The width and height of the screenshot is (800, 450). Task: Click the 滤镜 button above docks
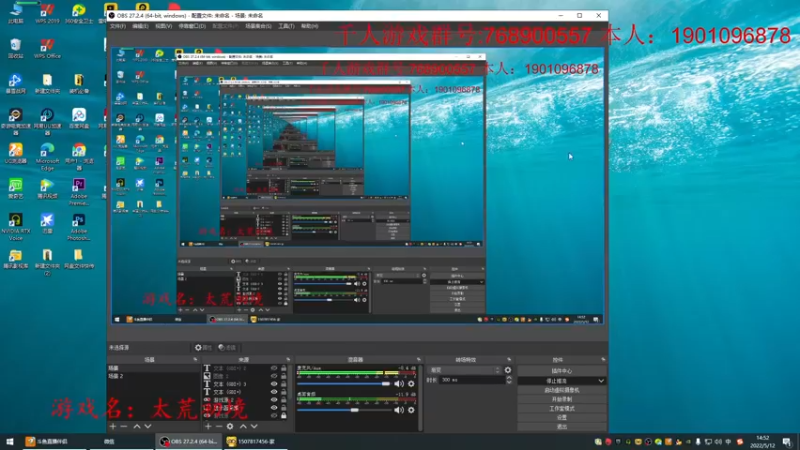(x=227, y=347)
